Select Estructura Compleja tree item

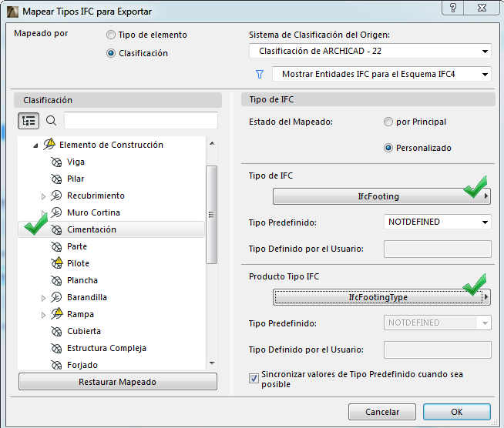click(106, 348)
